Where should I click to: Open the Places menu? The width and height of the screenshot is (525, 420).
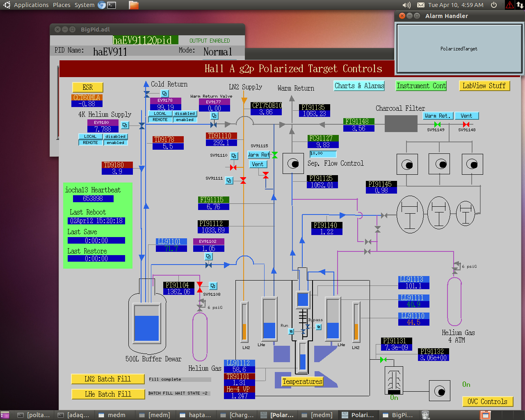tap(62, 5)
